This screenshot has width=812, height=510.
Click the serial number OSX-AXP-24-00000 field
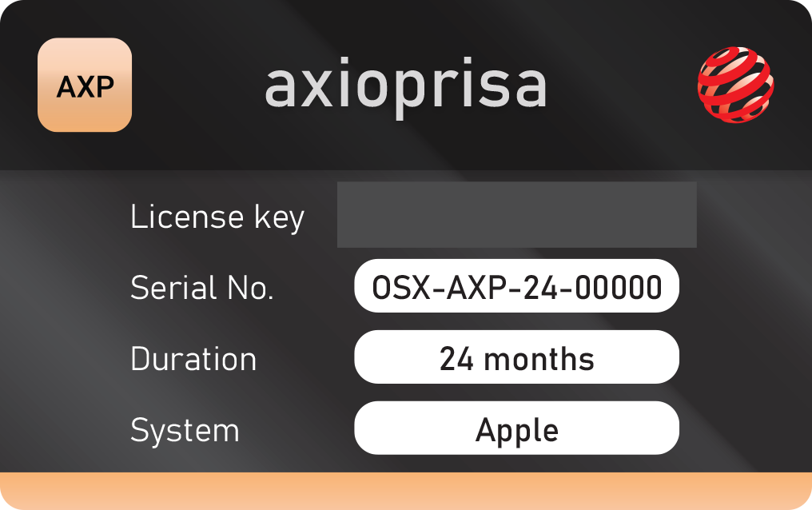pos(516,286)
